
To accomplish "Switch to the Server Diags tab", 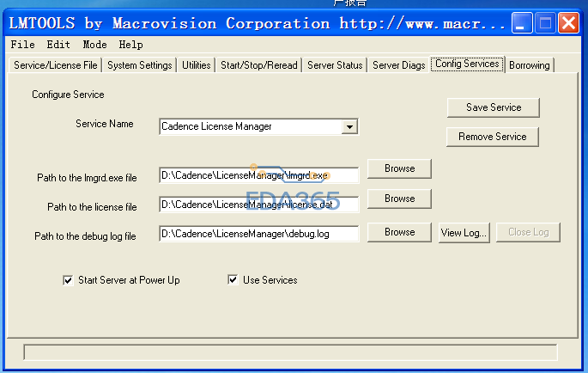I will (x=398, y=65).
